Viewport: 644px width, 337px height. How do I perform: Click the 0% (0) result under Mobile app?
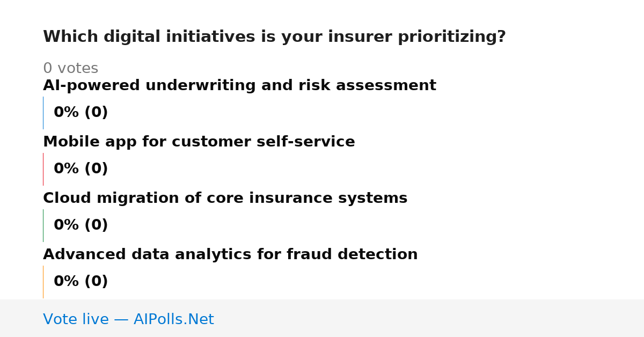(81, 169)
